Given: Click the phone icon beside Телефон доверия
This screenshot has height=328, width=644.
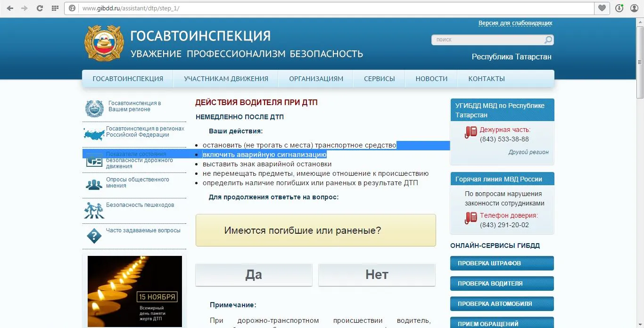Looking at the screenshot, I should click(471, 218).
